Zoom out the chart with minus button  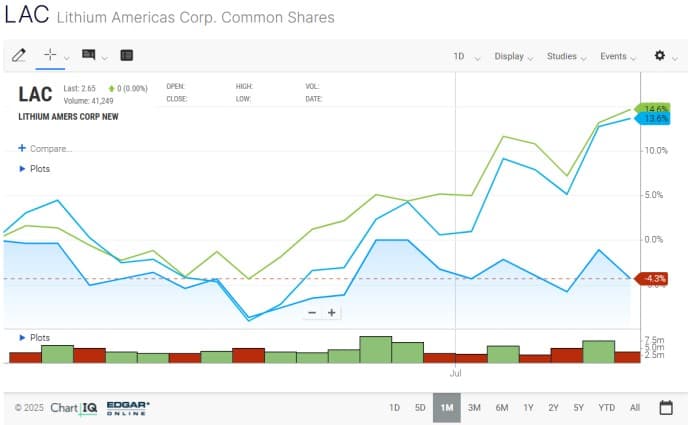coord(312,312)
